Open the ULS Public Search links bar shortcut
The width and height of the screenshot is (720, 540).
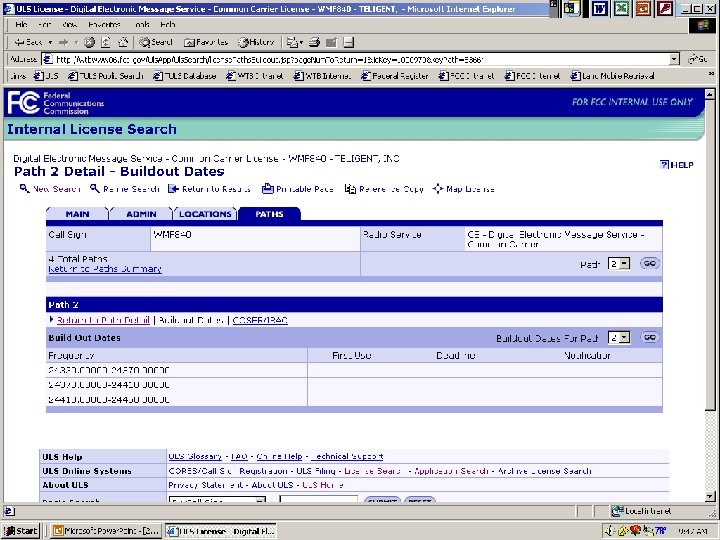coord(105,76)
